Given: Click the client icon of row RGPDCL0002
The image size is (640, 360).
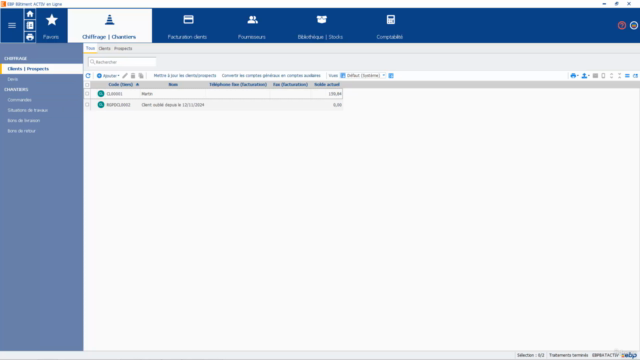Looking at the screenshot, I should 101,105.
